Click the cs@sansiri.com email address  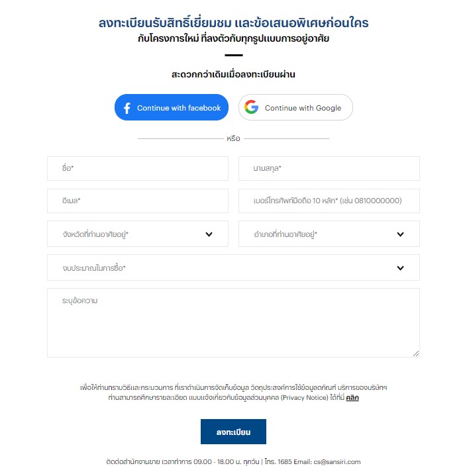pos(337,461)
